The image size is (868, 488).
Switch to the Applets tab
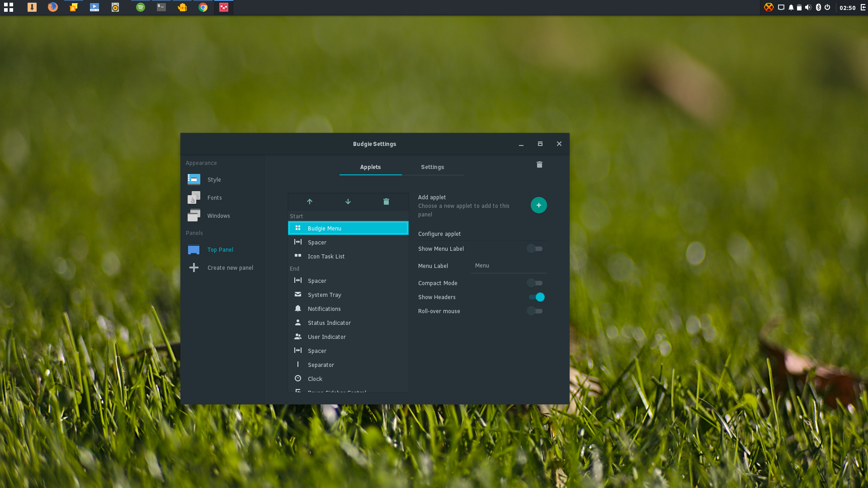point(370,167)
